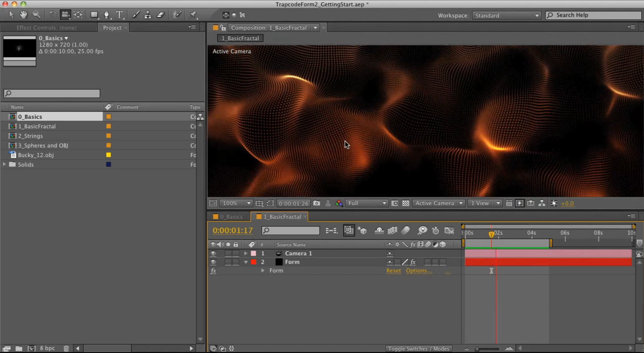
Task: Toggle the Frame Blending switch
Action: tap(392, 231)
